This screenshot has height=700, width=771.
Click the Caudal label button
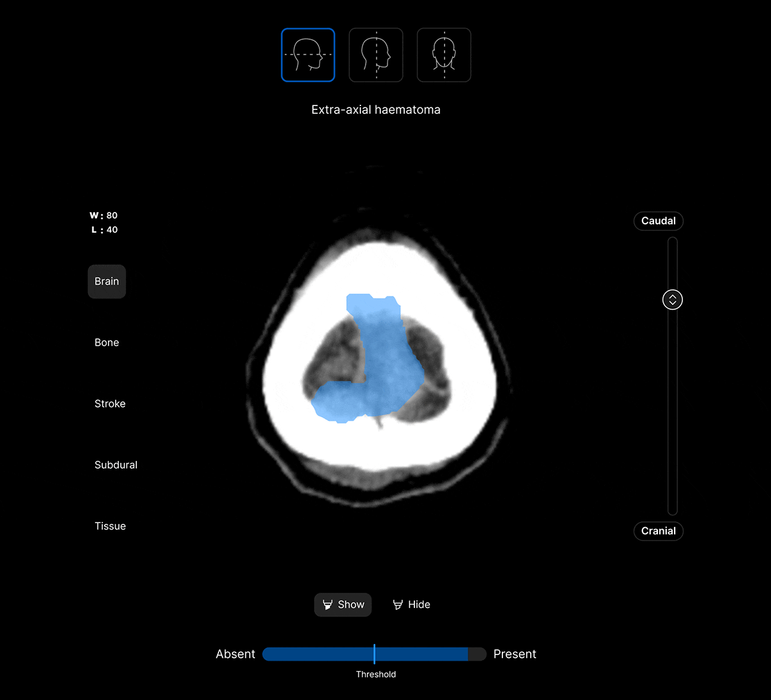[x=658, y=221]
